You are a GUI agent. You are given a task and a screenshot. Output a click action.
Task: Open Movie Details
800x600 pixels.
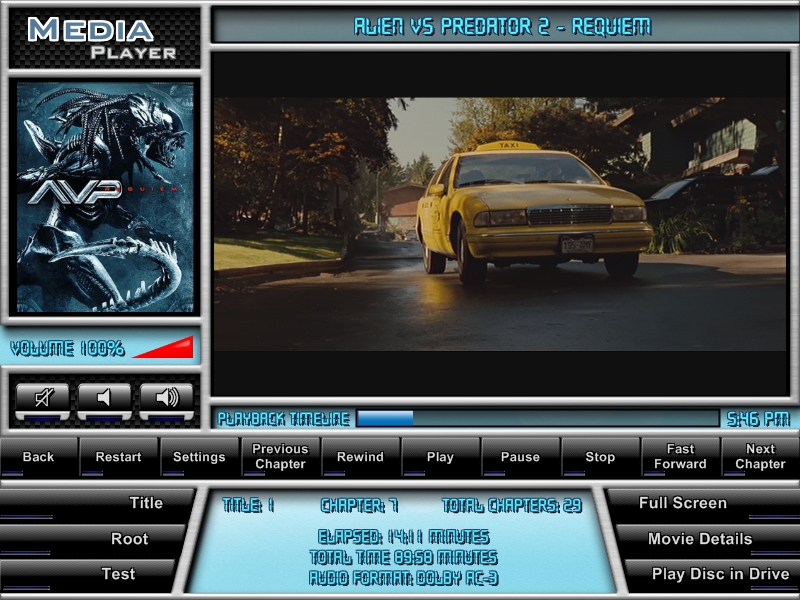tap(708, 539)
